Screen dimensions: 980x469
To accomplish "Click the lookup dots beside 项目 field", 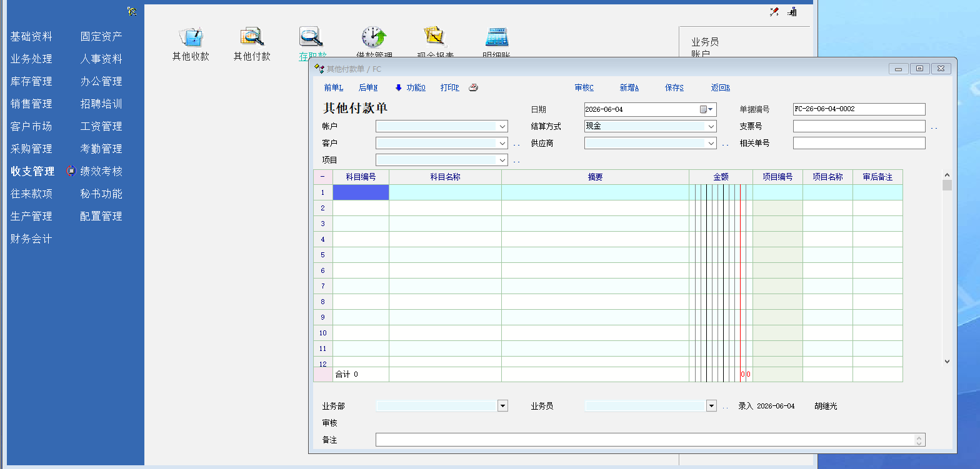I will click(x=517, y=161).
